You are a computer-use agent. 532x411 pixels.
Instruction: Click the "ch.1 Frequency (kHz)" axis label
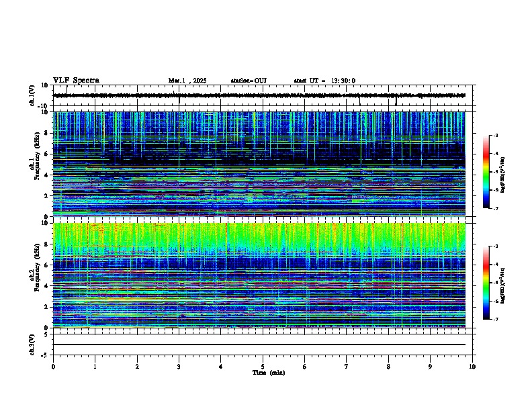point(34,156)
